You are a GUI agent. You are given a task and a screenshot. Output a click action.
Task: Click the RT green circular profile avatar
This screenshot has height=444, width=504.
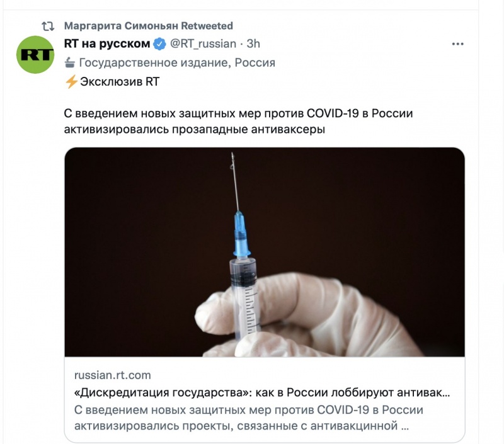tap(35, 55)
